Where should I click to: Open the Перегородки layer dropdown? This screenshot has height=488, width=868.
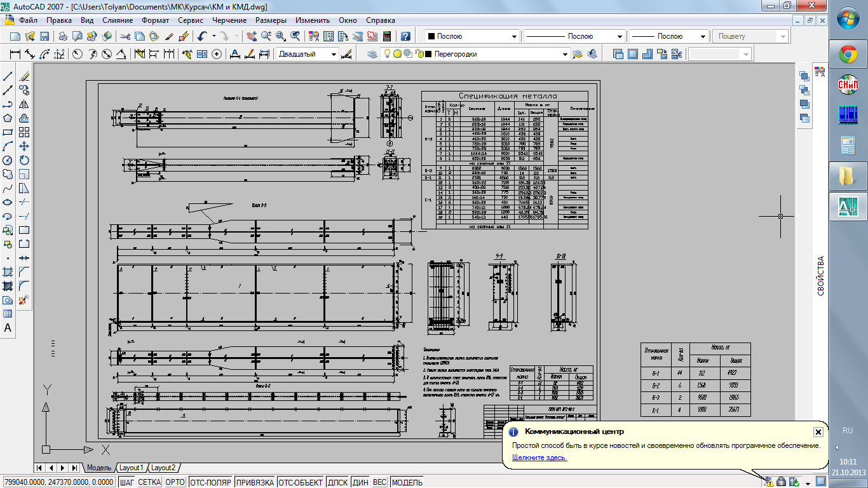[x=565, y=54]
